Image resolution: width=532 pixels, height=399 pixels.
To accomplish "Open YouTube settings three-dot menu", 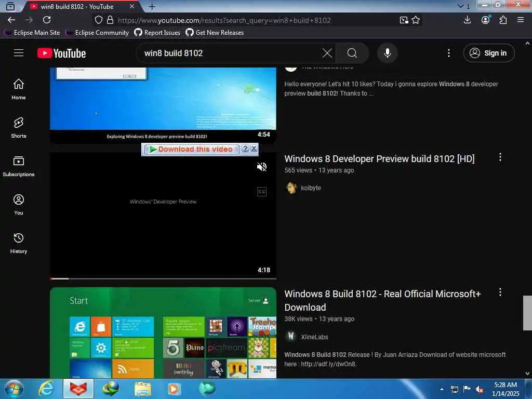I will 448,53.
